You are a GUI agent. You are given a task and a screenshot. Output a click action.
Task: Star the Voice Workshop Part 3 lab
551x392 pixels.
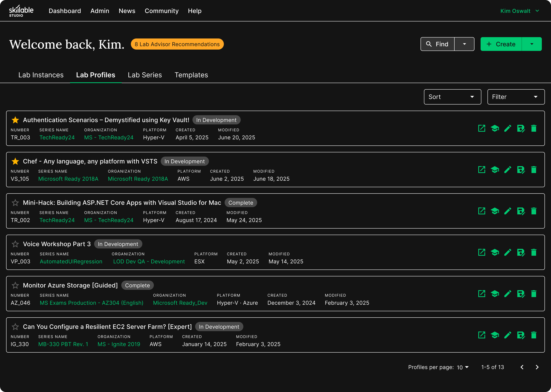pyautogui.click(x=15, y=244)
